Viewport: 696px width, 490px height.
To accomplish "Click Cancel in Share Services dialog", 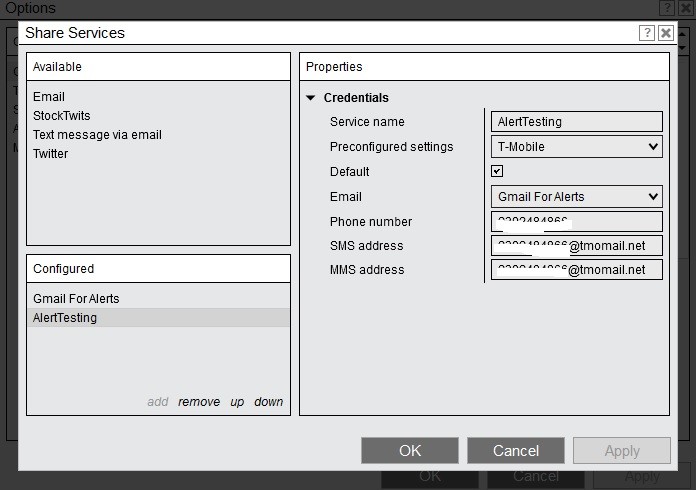I will point(516,450).
